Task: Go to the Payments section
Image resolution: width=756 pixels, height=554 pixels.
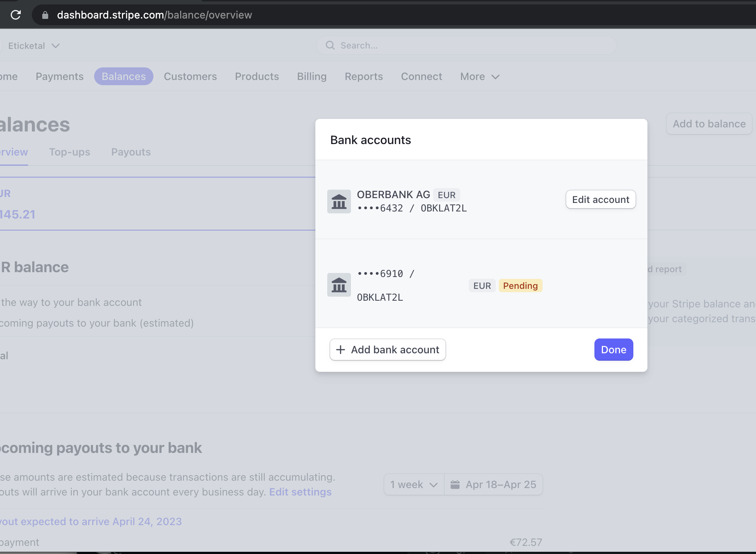Action: [x=60, y=76]
